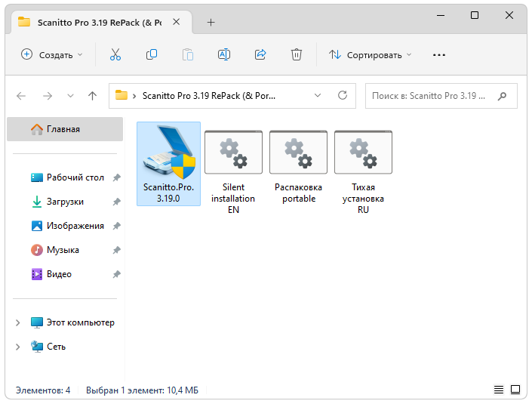The image size is (532, 404).
Task: Open the Сортировать sort menu
Action: coord(370,54)
